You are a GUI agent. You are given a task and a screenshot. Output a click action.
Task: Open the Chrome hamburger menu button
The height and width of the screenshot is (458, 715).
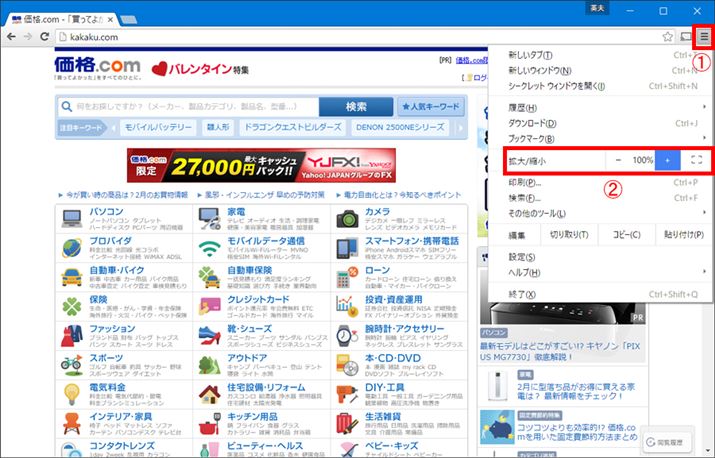(x=704, y=36)
